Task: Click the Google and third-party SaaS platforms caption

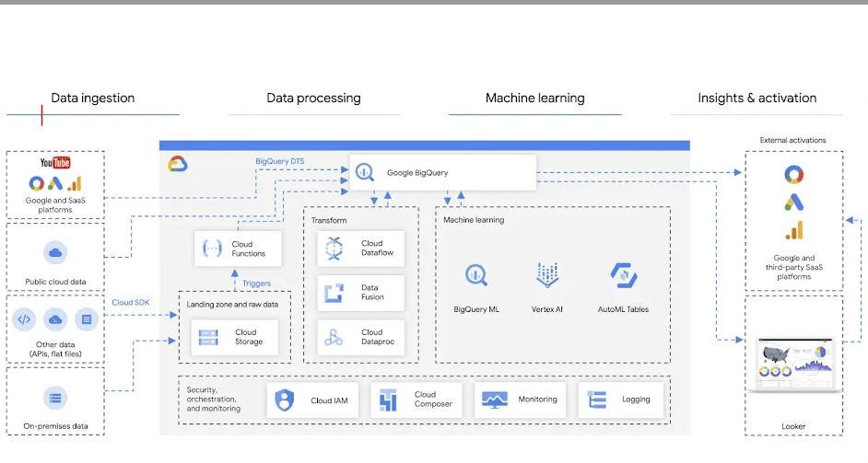Action: (793, 267)
